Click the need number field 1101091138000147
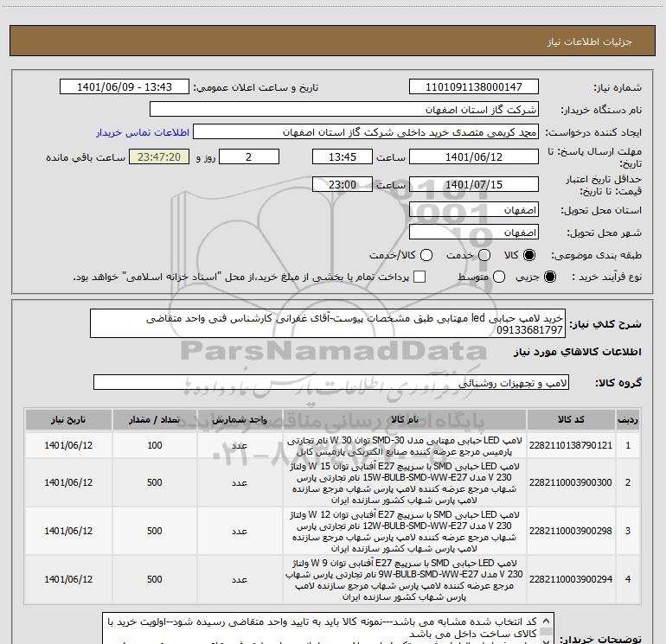 point(474,87)
